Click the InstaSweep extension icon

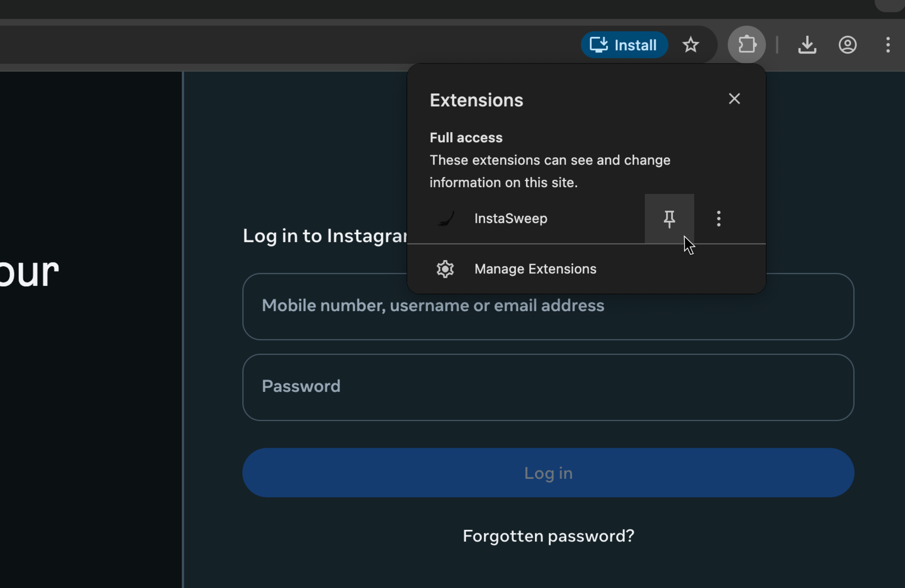(x=446, y=219)
